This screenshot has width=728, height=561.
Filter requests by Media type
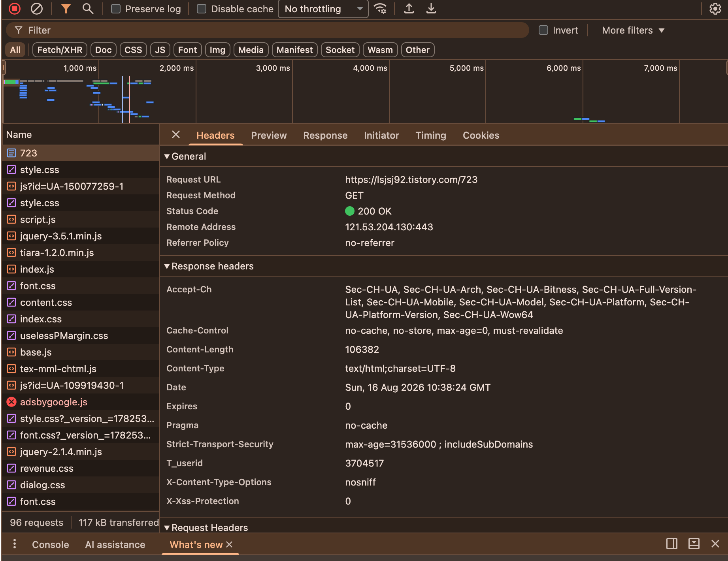pos(251,50)
